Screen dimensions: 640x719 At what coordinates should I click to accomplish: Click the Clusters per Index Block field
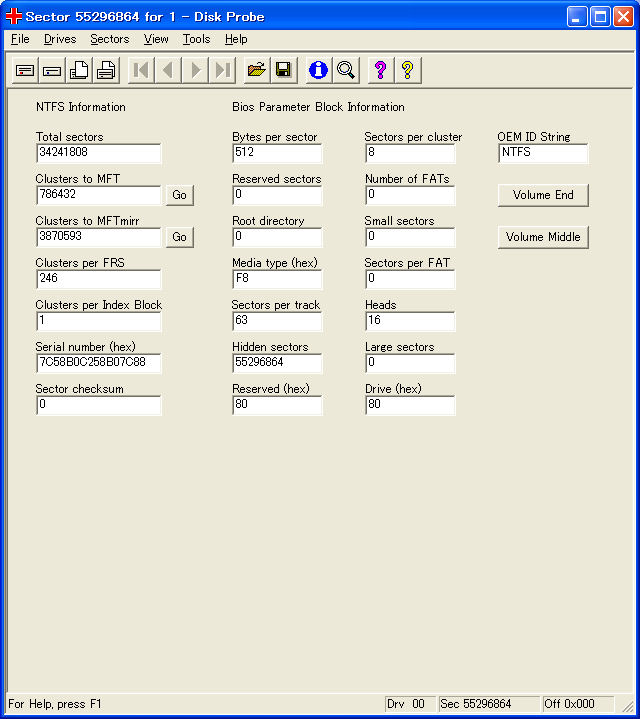(x=99, y=321)
